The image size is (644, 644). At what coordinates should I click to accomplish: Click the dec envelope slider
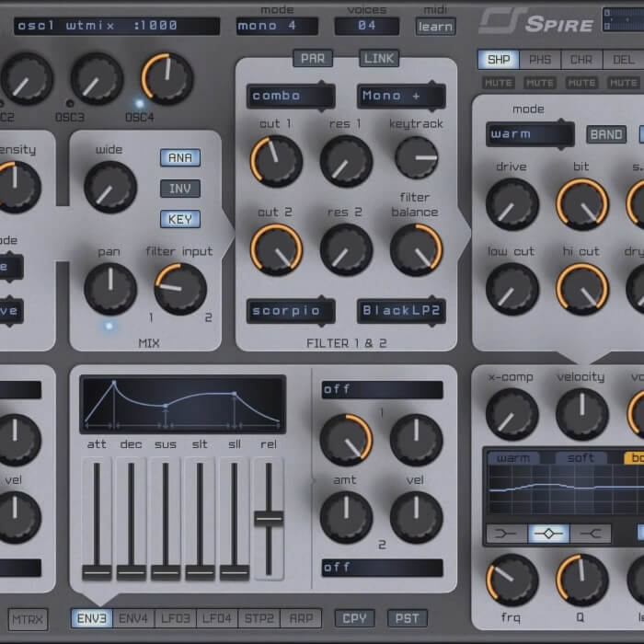(132, 520)
